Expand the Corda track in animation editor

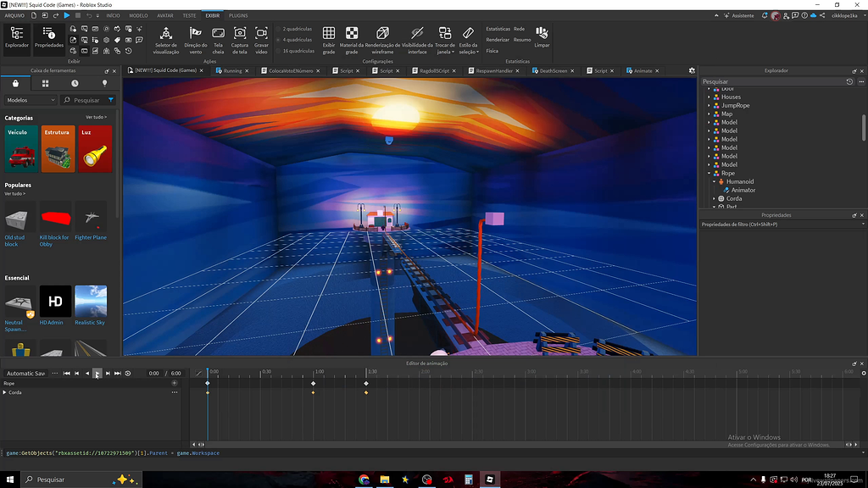click(x=5, y=392)
